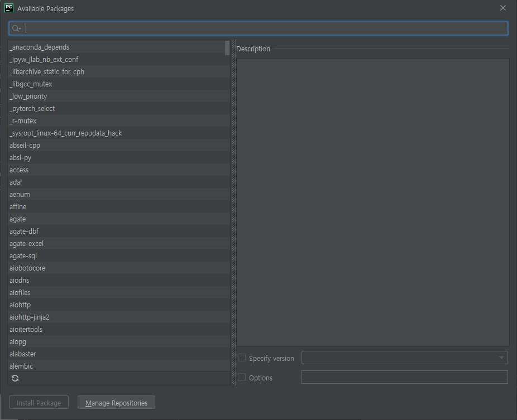
Task: Enable the Specify version checkbox
Action: coord(242,358)
